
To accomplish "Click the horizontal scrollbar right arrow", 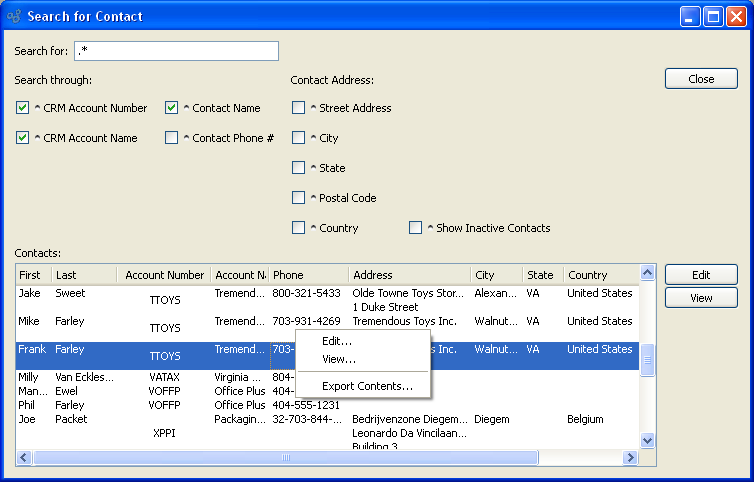I will (630, 457).
